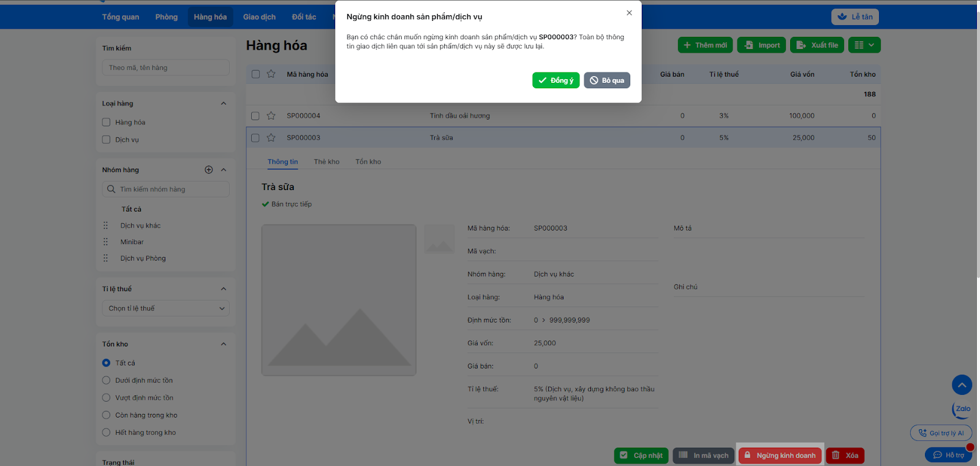Click Bỏ qua to cancel
Image resolution: width=980 pixels, height=466 pixels.
pyautogui.click(x=607, y=80)
